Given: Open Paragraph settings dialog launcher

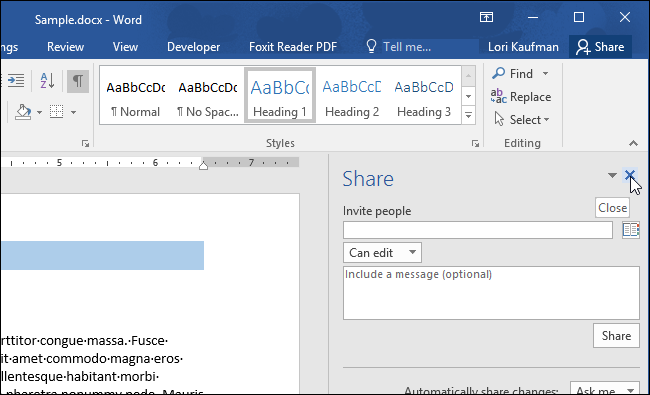Looking at the screenshot, I should point(85,143).
